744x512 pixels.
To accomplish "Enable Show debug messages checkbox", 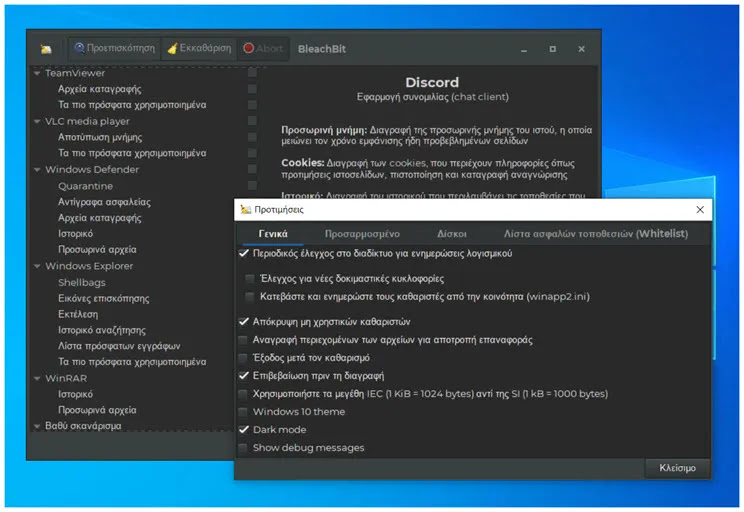I will [x=243, y=448].
